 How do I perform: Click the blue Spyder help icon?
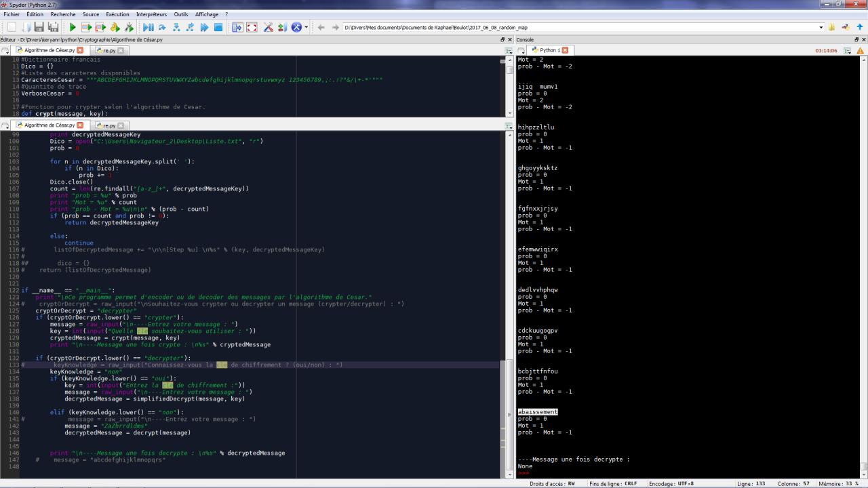click(296, 27)
